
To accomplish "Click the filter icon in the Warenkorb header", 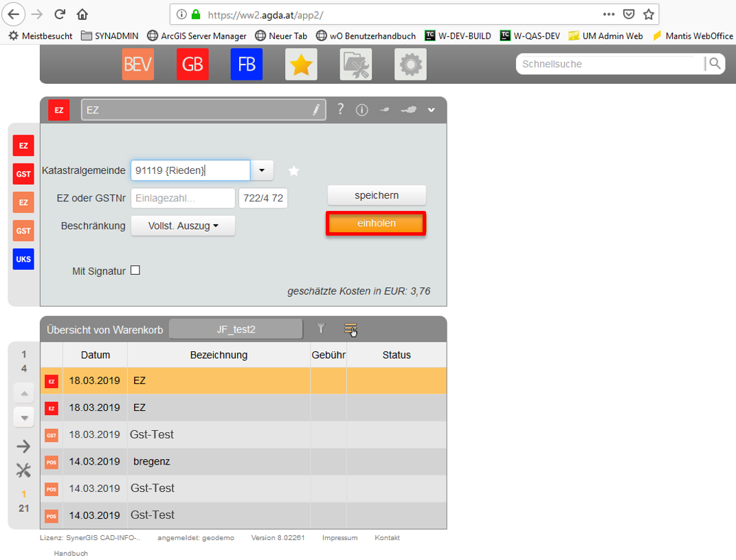I will coord(321,328).
